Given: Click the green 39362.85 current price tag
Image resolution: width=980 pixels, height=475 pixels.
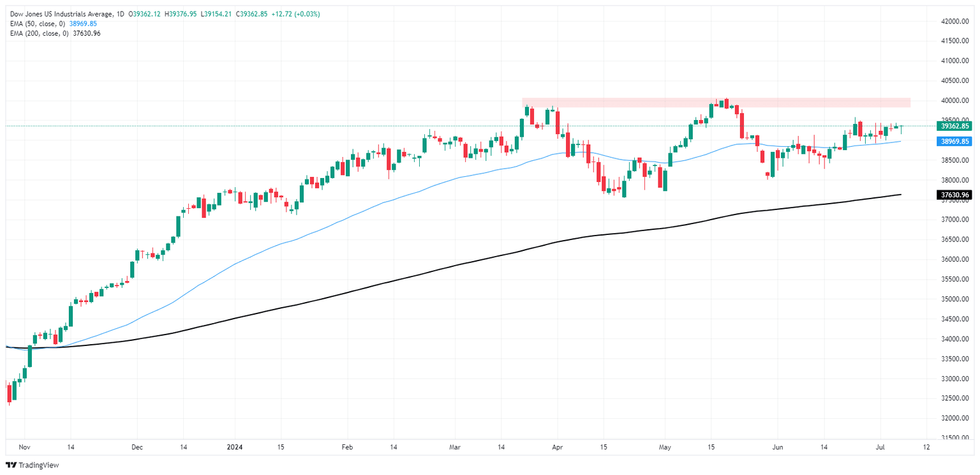Looking at the screenshot, I should tap(954, 126).
